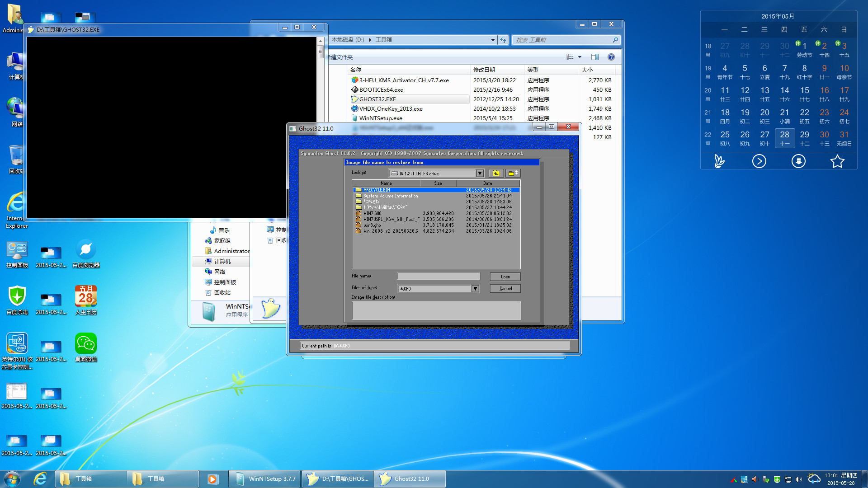Sort Ghost file list by Size column
Screen dimensions: 868x488
[x=438, y=183]
